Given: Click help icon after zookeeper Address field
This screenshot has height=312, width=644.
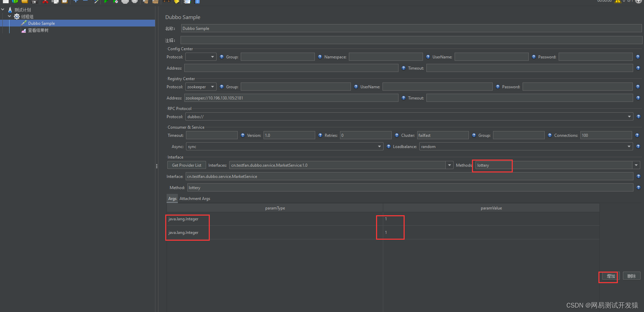Looking at the screenshot, I should tap(404, 98).
